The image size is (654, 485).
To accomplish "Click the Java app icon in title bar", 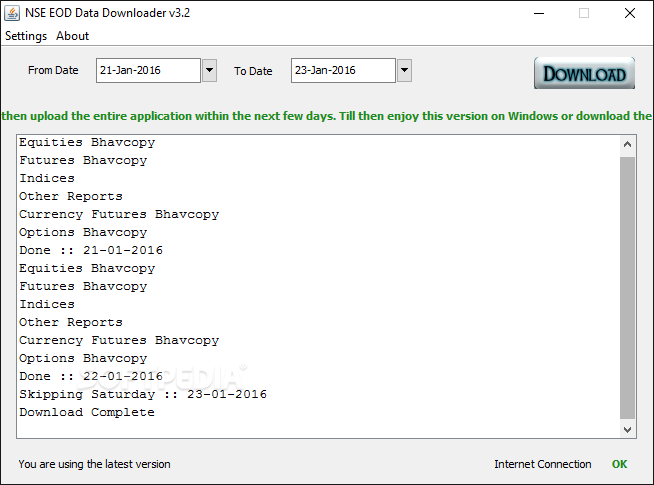I will (x=12, y=13).
